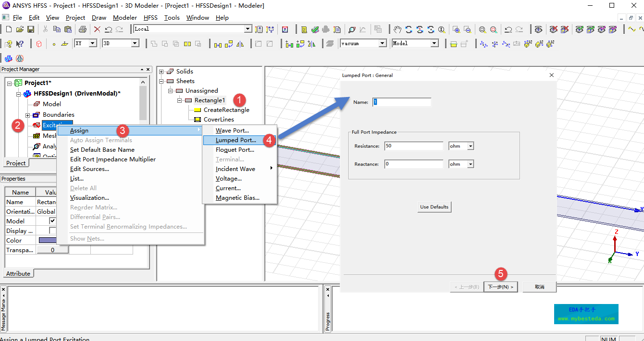644x341 pixels.
Task: Open the Resistance unit ohm dropdown
Action: [x=471, y=146]
